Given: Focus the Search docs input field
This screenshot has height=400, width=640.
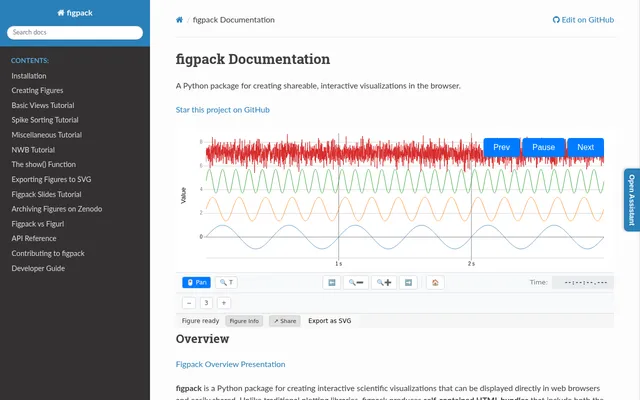Looking at the screenshot, I should 75,33.
